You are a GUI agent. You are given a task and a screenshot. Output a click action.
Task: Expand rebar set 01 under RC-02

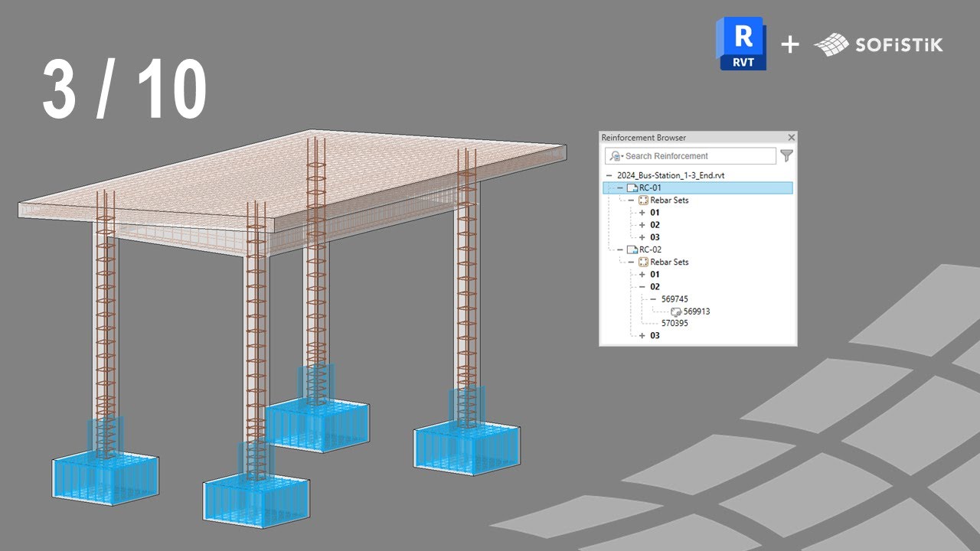tap(642, 274)
